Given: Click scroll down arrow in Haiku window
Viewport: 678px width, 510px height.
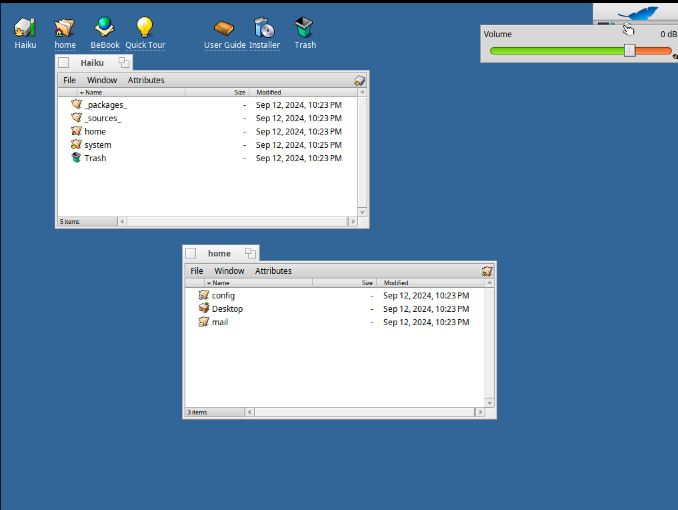Looking at the screenshot, I should pyautogui.click(x=362, y=212).
